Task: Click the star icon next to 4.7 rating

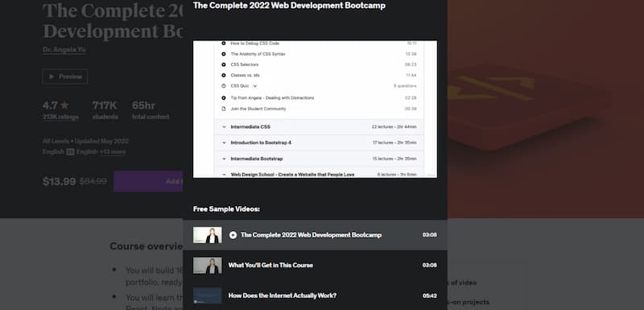Action: (x=64, y=105)
